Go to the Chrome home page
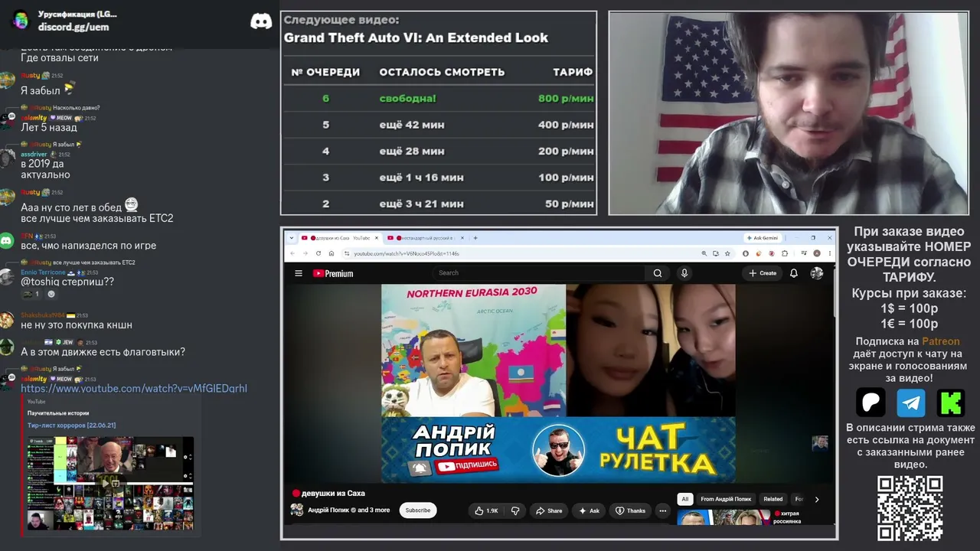Viewport: 980px width, 551px height. point(332,253)
